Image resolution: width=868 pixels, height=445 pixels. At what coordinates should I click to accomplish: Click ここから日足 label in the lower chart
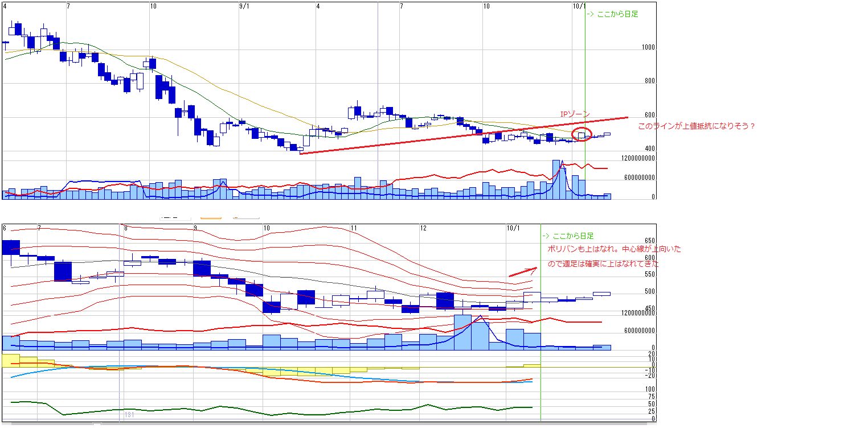point(567,236)
